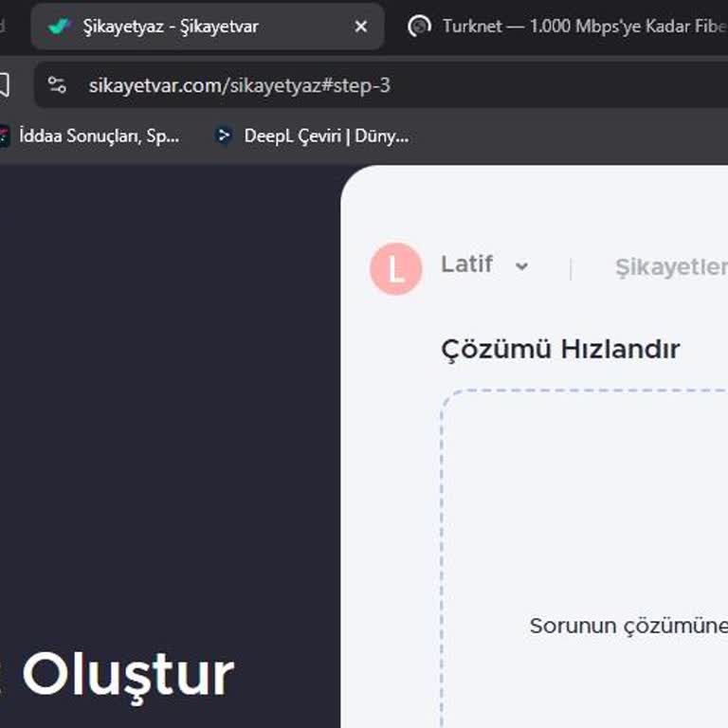Click the Sorunun çözümüne text
The height and width of the screenshot is (728, 728).
pyautogui.click(x=628, y=626)
